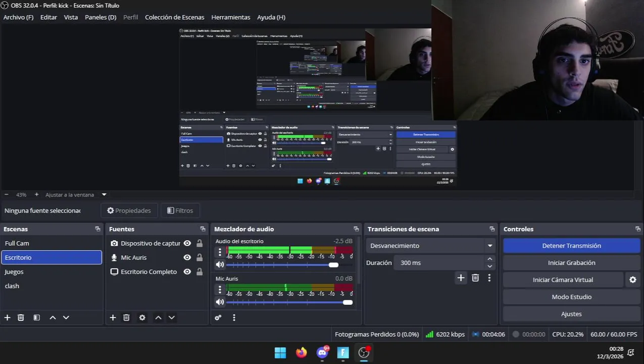Unlock Dispositivo de captura source padlock
Image resolution: width=644 pixels, height=364 pixels.
[200, 243]
